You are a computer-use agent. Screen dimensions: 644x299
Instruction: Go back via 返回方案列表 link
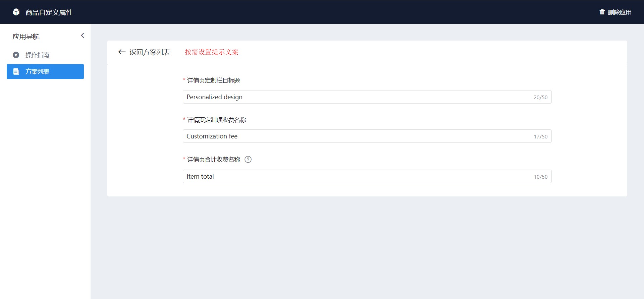coord(150,52)
